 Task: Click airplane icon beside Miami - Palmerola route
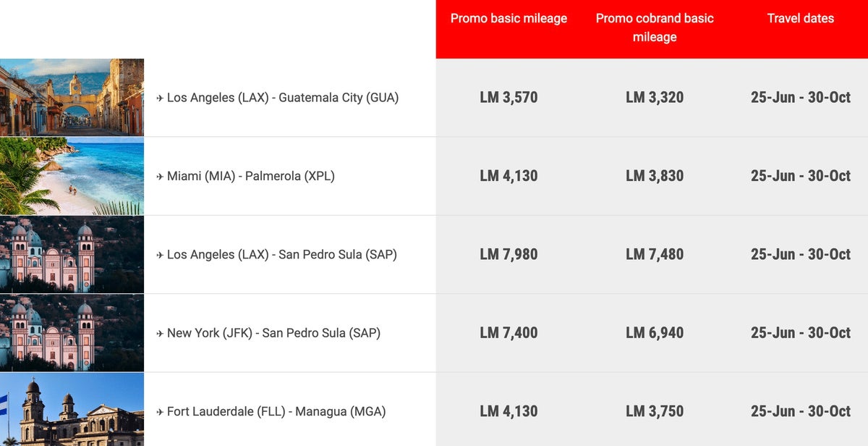(160, 176)
